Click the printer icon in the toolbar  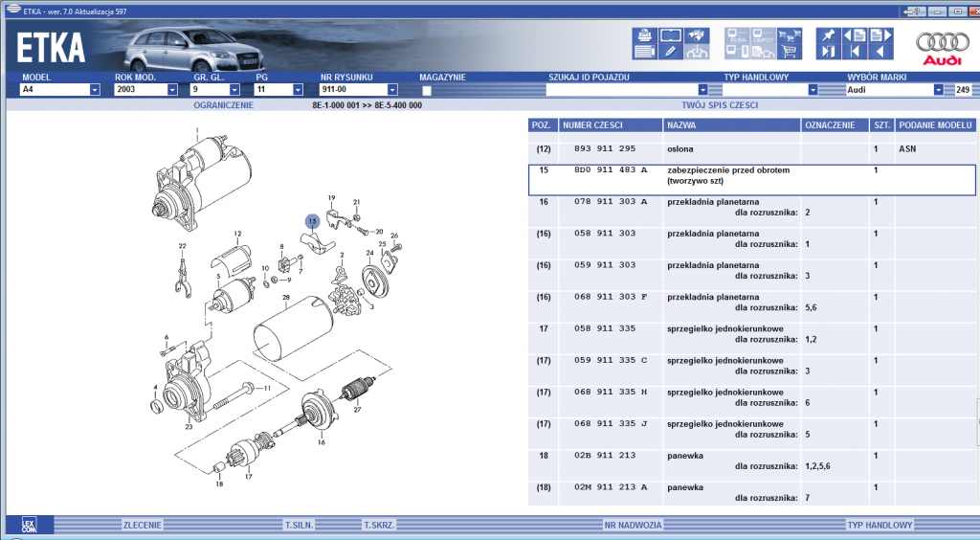point(644,35)
